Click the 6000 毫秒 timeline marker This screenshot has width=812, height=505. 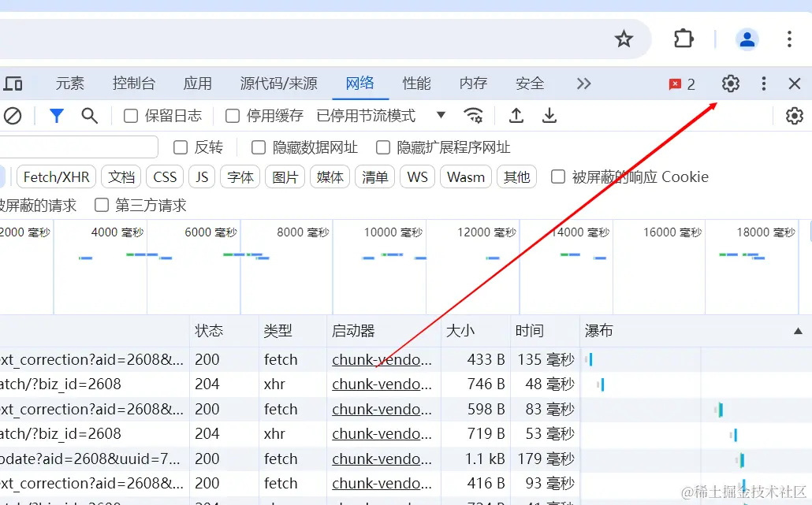(210, 232)
